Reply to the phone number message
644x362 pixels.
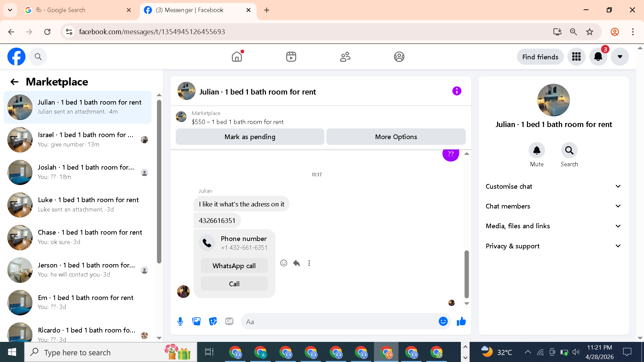[x=297, y=263]
